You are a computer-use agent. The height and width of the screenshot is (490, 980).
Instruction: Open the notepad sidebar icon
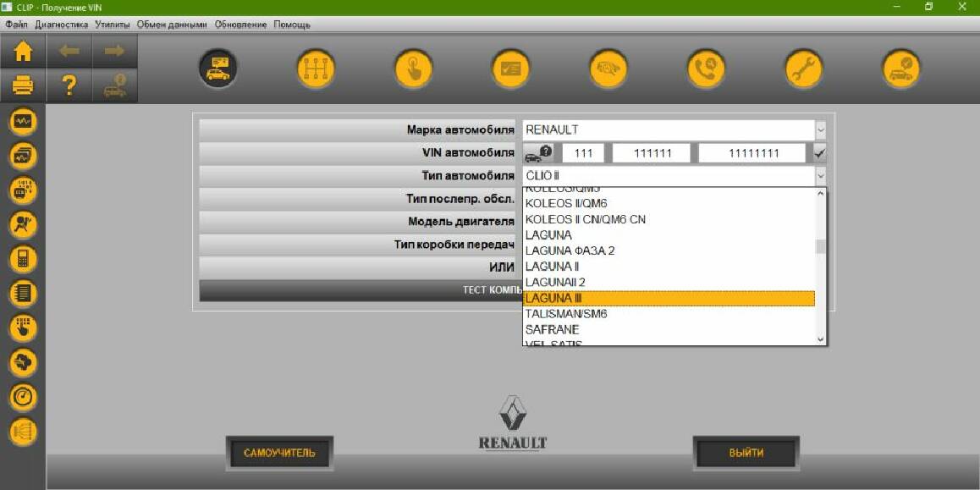pyautogui.click(x=23, y=293)
